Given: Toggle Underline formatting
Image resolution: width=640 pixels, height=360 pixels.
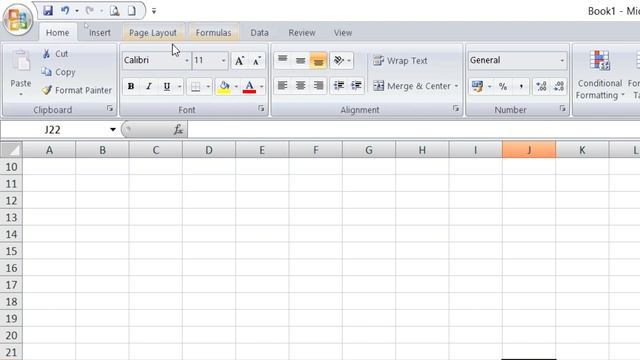Looking at the screenshot, I should (x=167, y=87).
